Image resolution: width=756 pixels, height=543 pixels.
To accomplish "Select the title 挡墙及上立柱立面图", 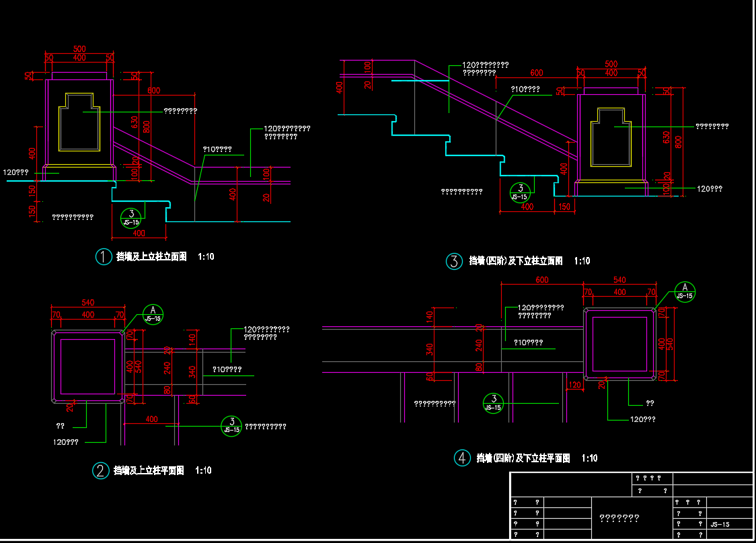I will click(151, 256).
